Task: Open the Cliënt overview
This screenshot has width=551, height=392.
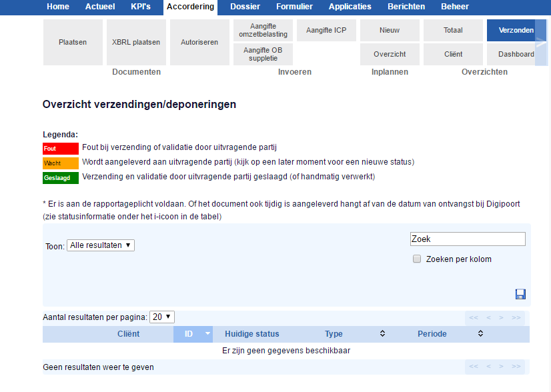Action: click(453, 54)
